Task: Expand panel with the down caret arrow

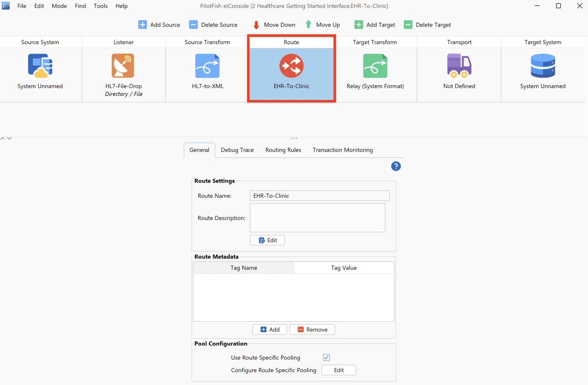Action: point(9,138)
